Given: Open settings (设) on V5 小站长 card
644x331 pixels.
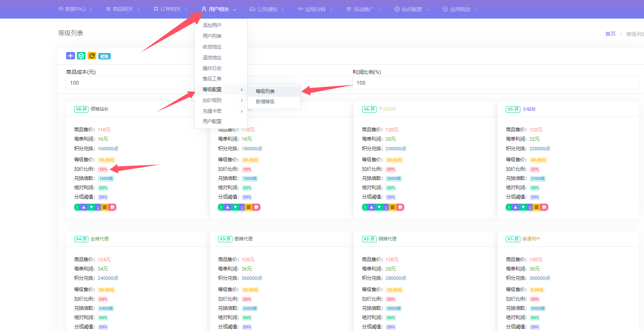Looking at the screenshot, I should point(536,207).
